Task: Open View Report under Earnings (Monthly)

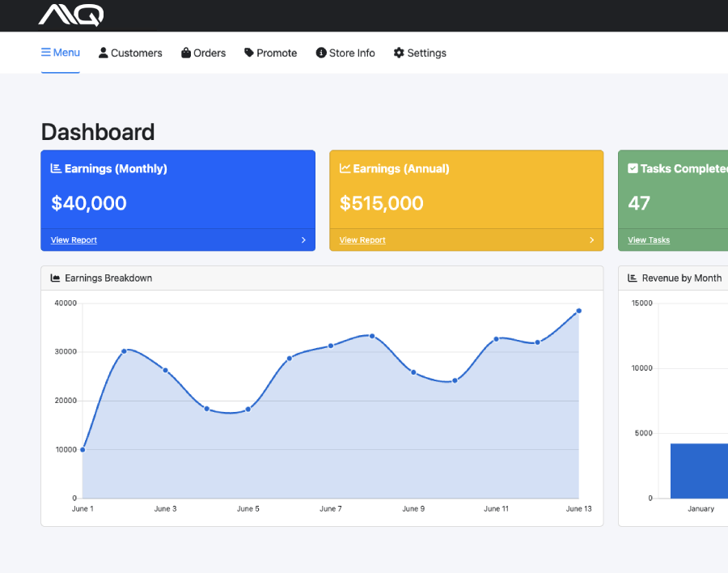Action: 74,240
